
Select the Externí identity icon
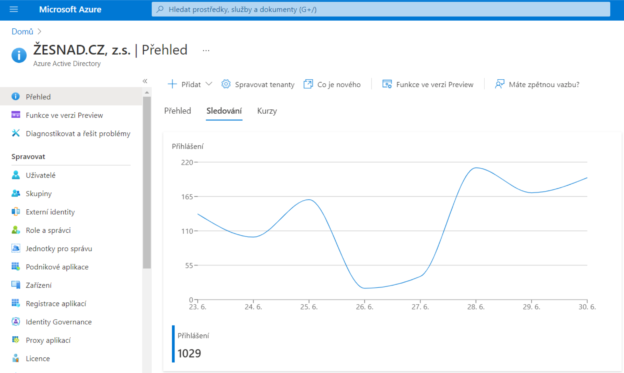[x=16, y=212]
